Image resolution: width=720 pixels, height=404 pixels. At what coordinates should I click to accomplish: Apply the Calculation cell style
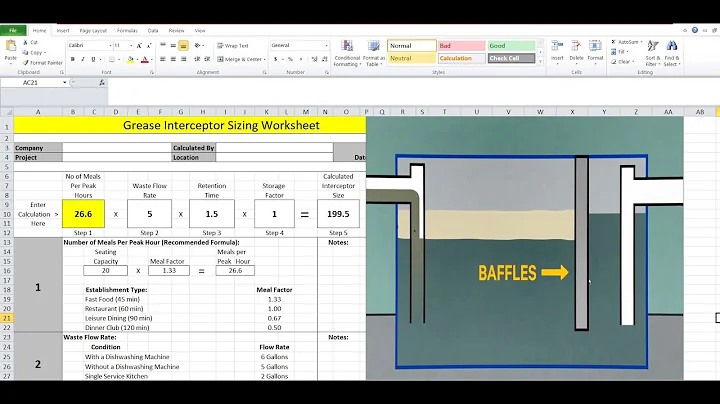[x=461, y=58]
